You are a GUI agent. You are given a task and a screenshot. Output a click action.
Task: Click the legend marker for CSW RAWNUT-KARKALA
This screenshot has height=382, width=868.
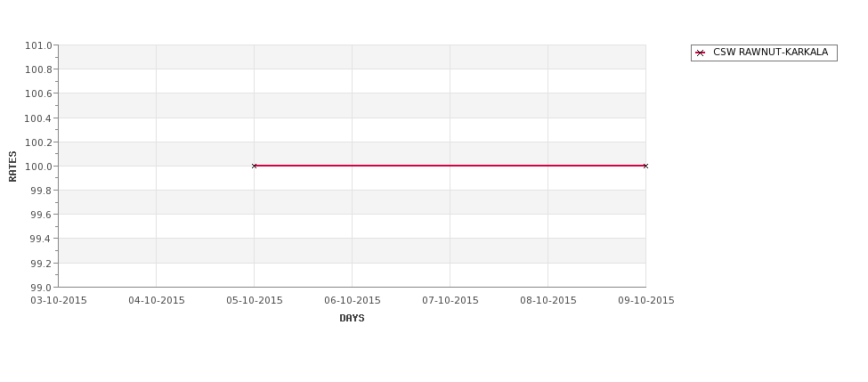pos(701,53)
